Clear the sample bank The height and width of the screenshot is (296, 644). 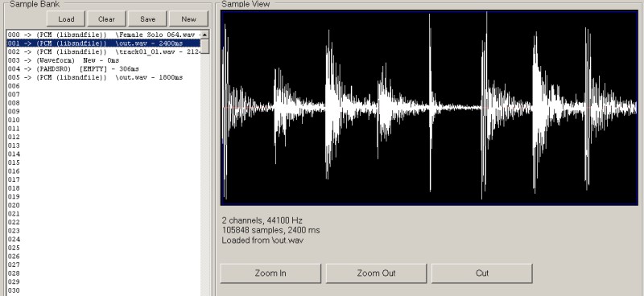[106, 18]
